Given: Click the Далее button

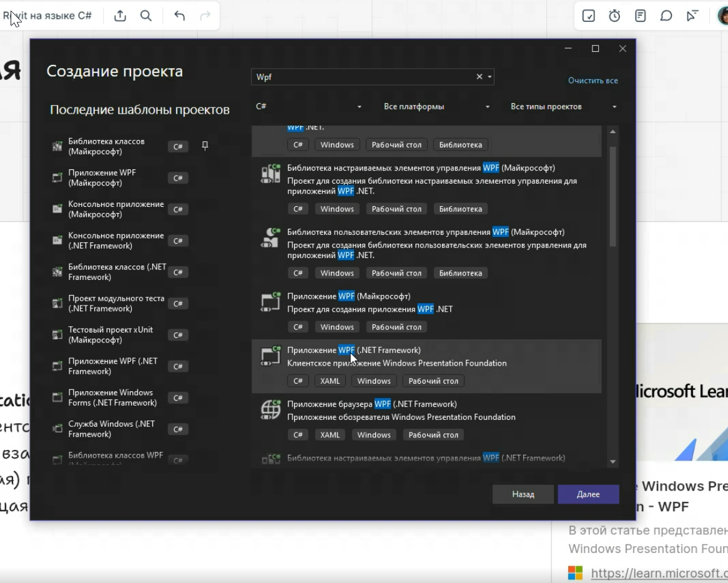Looking at the screenshot, I should [x=588, y=494].
